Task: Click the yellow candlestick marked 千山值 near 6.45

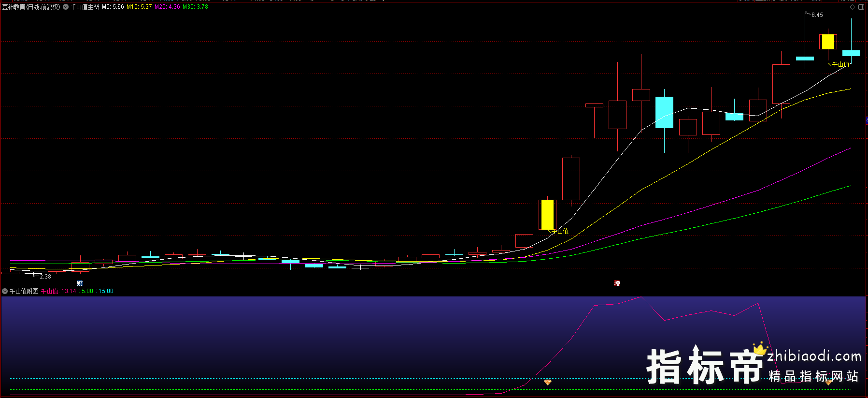Action: click(x=828, y=42)
